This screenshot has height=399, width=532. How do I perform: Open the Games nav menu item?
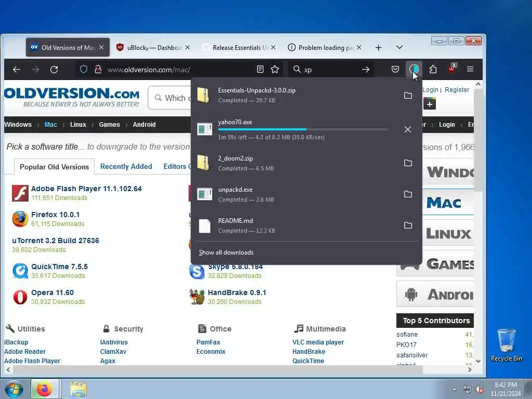coord(109,125)
